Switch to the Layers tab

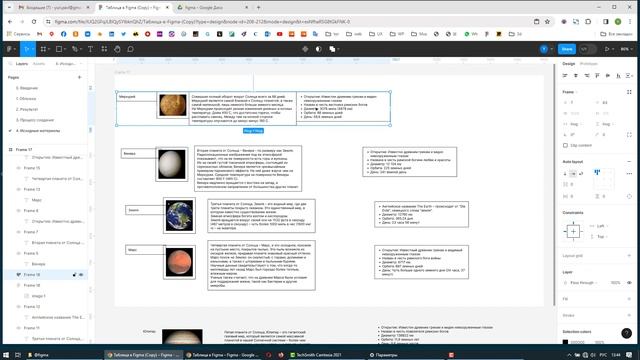(x=22, y=64)
